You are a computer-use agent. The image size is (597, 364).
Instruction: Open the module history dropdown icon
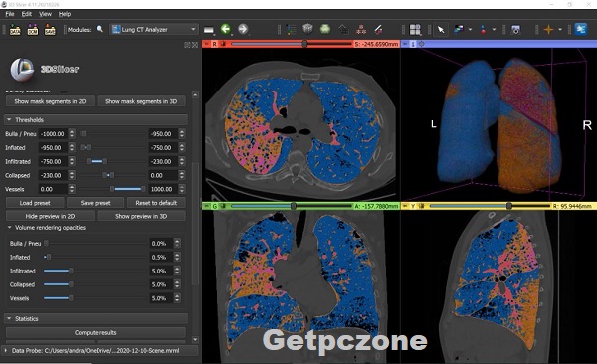tap(208, 29)
